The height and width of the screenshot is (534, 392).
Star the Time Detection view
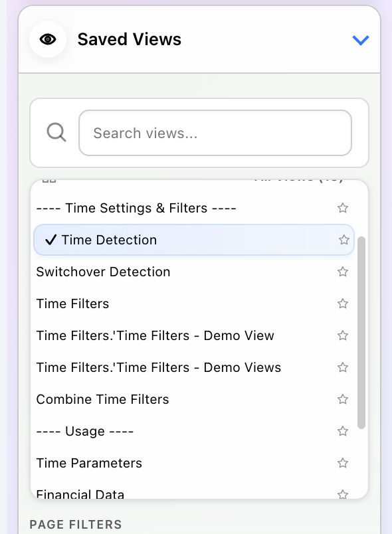(343, 239)
